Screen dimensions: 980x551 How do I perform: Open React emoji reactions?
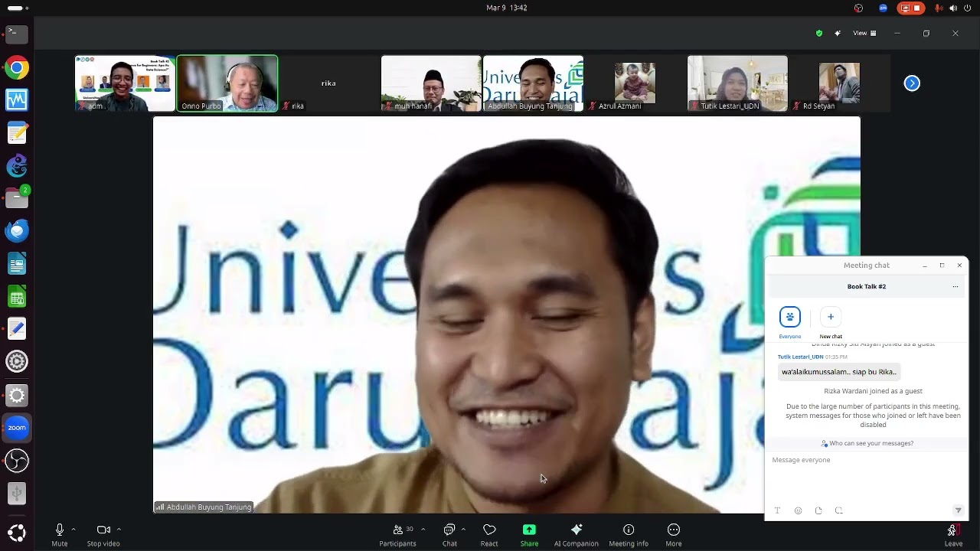point(489,535)
